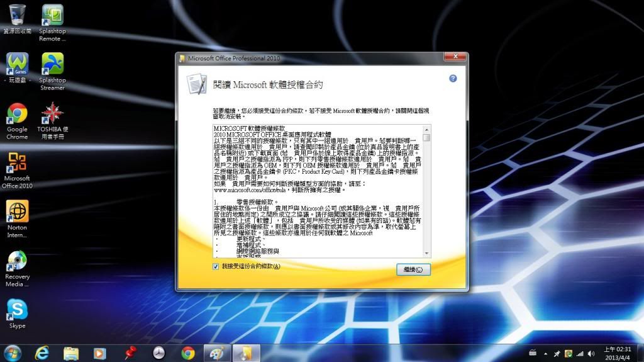Open Norton Internet Security shortcut
This screenshot has width=644, height=362.
point(17,219)
